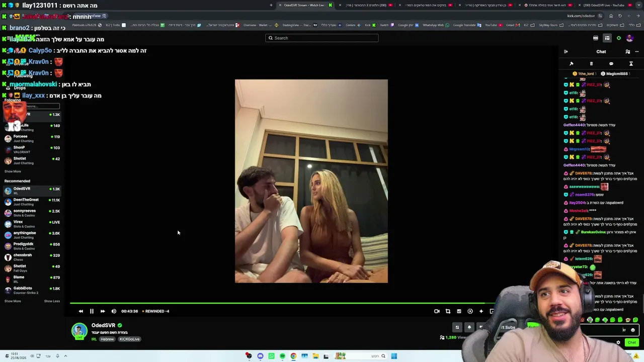Viewport: 644px width, 362px height.
Task: Open the emoji picker in chat input
Action: click(x=633, y=330)
